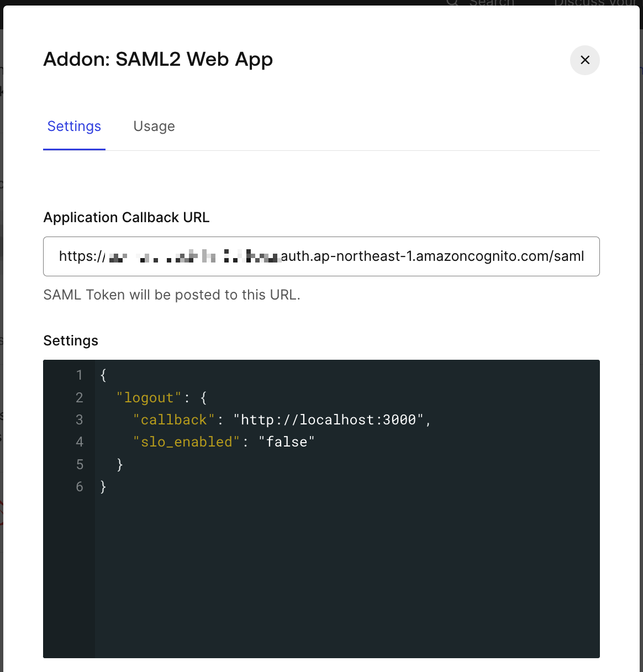Focus the Application Callback URL input
Viewport: 643px width, 672px height.
tap(321, 256)
